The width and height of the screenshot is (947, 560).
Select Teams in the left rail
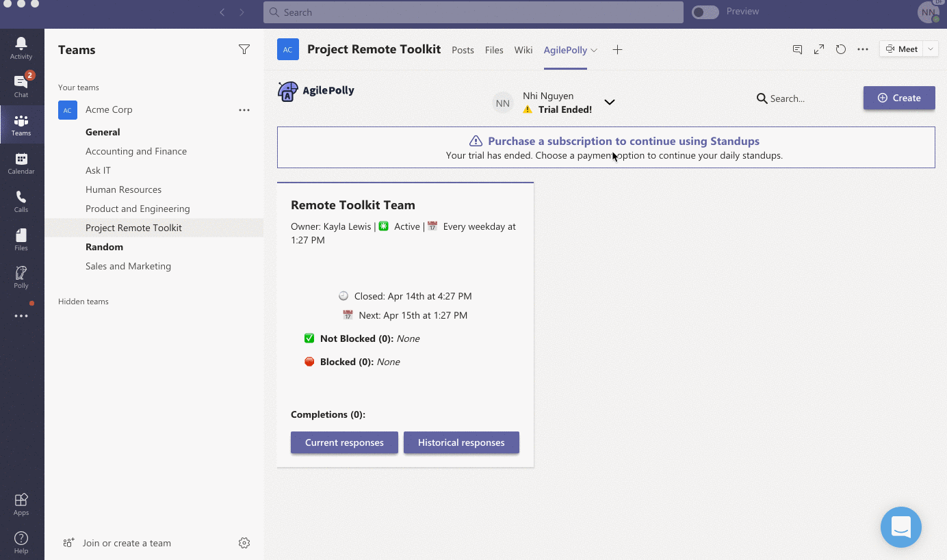tap(21, 124)
